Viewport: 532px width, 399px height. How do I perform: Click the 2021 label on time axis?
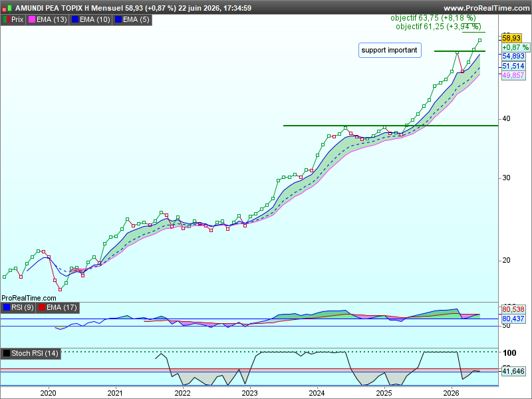tap(115, 393)
